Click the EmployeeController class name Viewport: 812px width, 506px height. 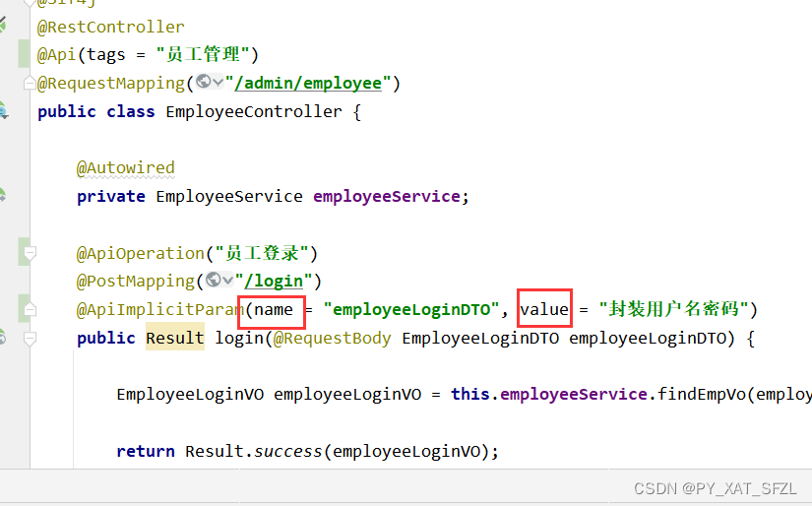(x=254, y=111)
